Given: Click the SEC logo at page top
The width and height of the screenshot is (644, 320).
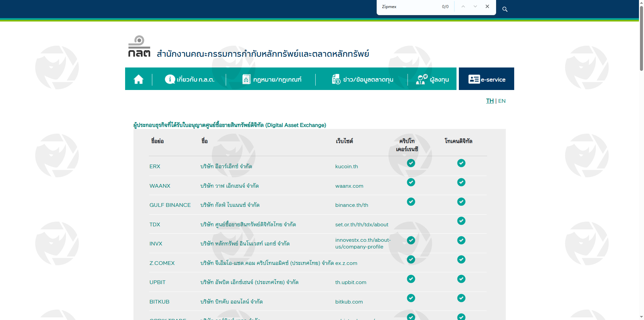Looking at the screenshot, I should tap(139, 47).
